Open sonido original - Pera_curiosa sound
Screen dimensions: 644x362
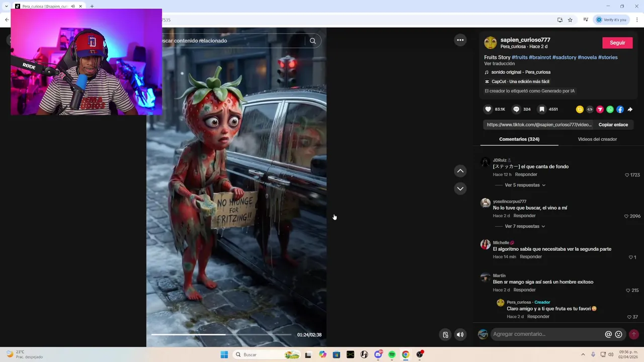521,72
